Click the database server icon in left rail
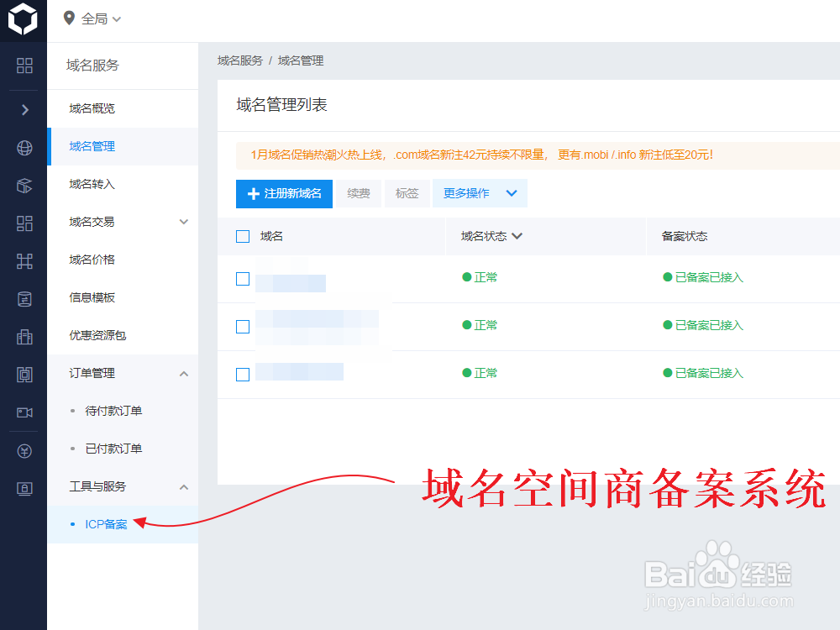Screen dimensions: 840x630 point(24,298)
